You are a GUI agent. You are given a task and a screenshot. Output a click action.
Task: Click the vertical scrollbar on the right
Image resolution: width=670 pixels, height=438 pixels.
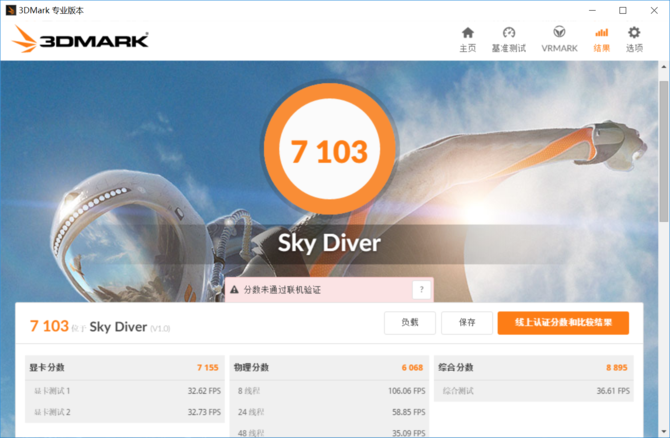pos(664,150)
